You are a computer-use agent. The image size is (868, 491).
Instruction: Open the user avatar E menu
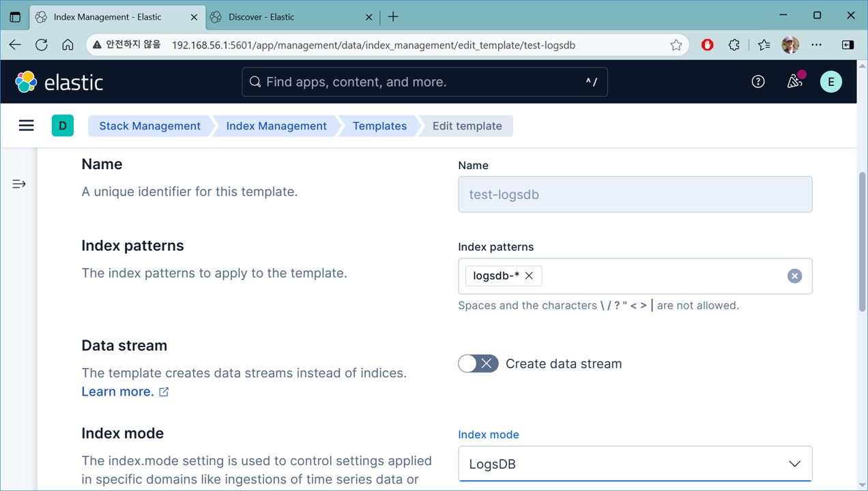(x=830, y=82)
